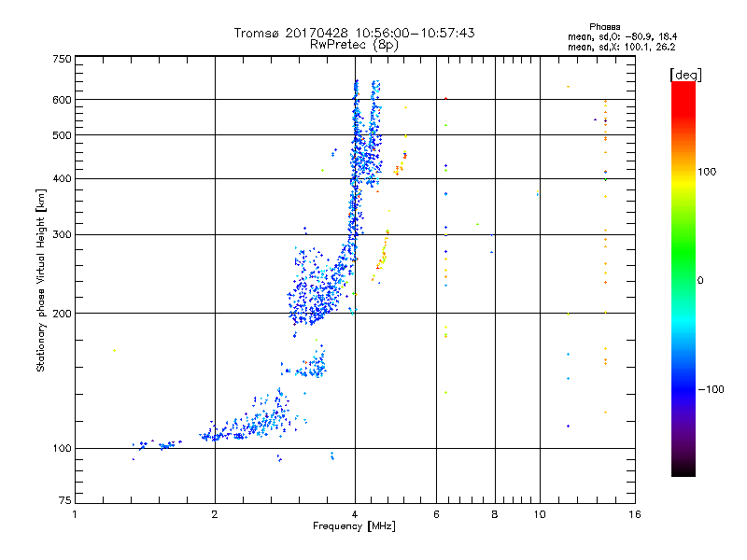Click the x-axis label '16'
Screen dimensions: 747x560
[x=635, y=514]
